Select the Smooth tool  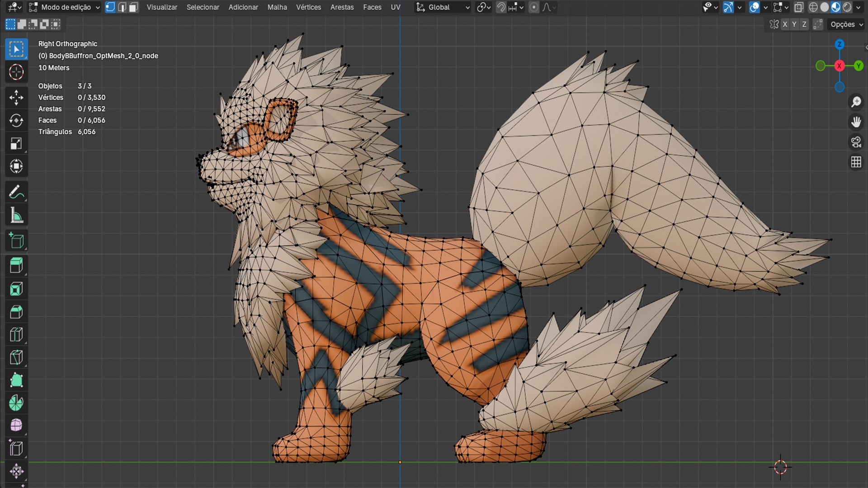[x=16, y=425]
